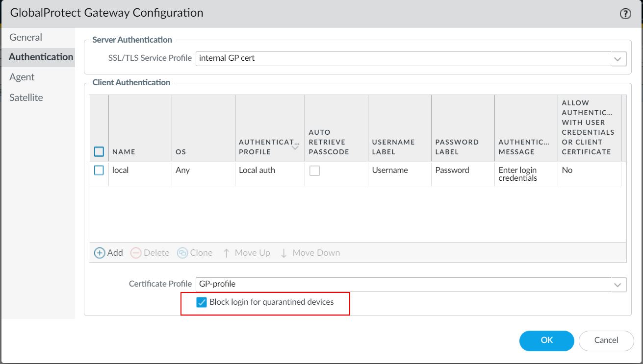The height and width of the screenshot is (364, 643).
Task: Switch to the Agent tab
Action: pyautogui.click(x=22, y=77)
